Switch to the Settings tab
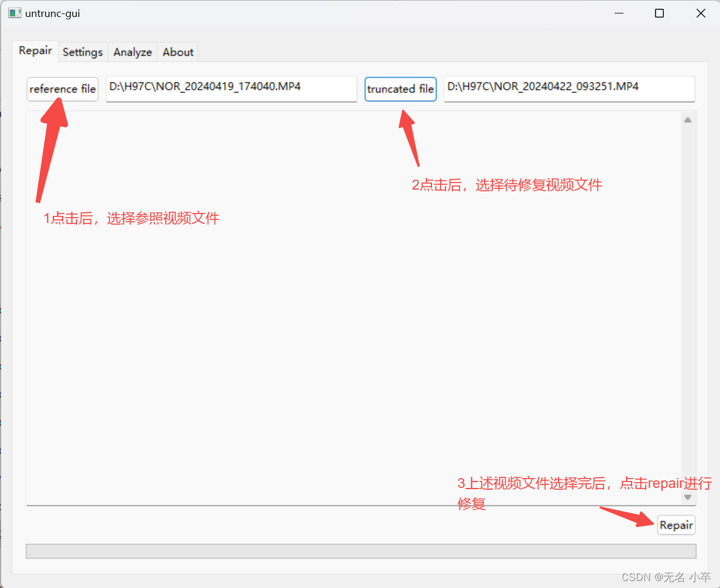Screen dimensions: 720x588 coord(83,52)
